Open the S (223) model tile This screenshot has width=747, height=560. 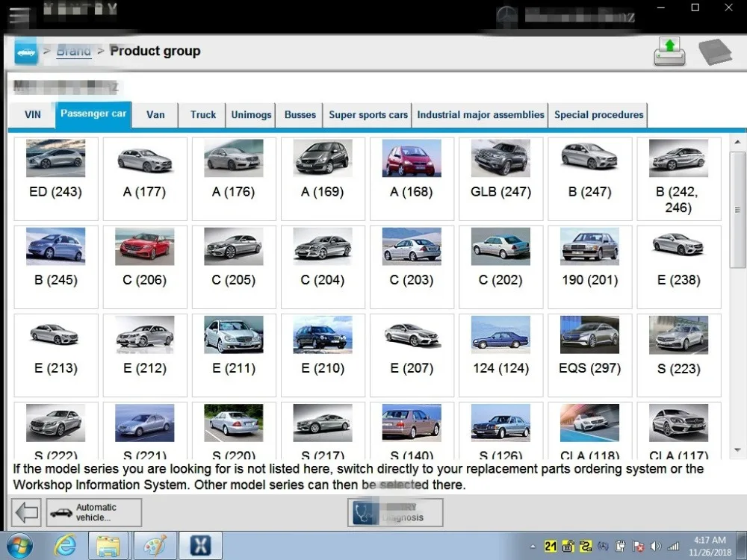coord(679,355)
